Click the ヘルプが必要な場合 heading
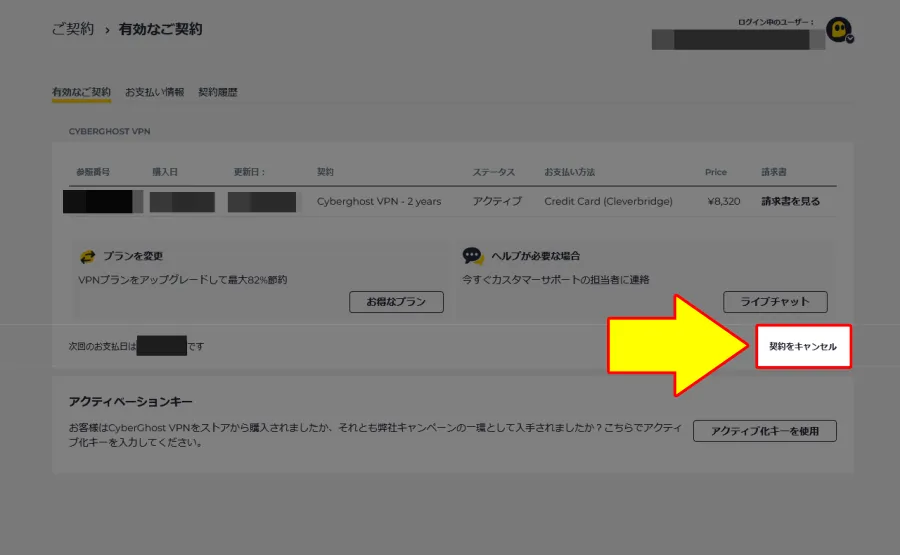The height and width of the screenshot is (555, 900). [x=536, y=256]
